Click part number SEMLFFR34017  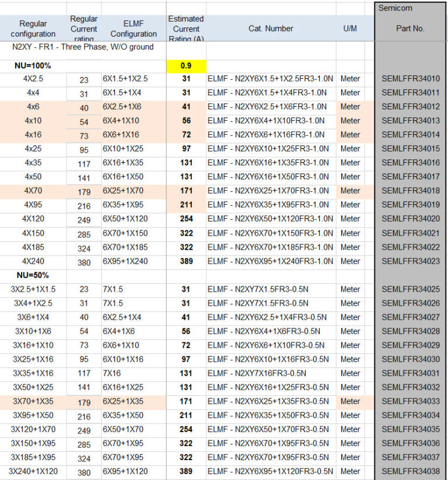point(410,177)
